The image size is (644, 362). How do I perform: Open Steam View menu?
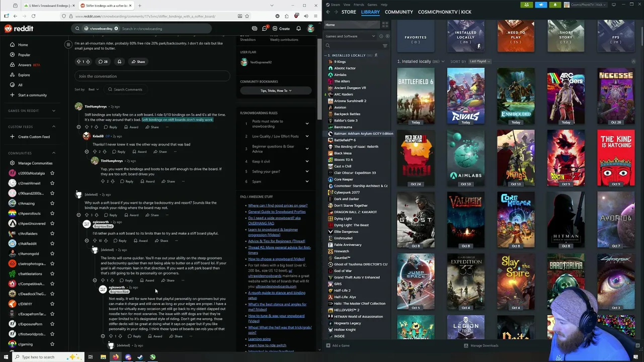[347, 5]
